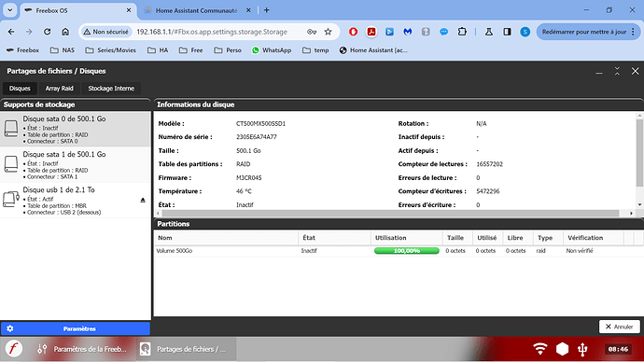Switch to the Disques tab
This screenshot has width=644, height=362.
coord(20,89)
